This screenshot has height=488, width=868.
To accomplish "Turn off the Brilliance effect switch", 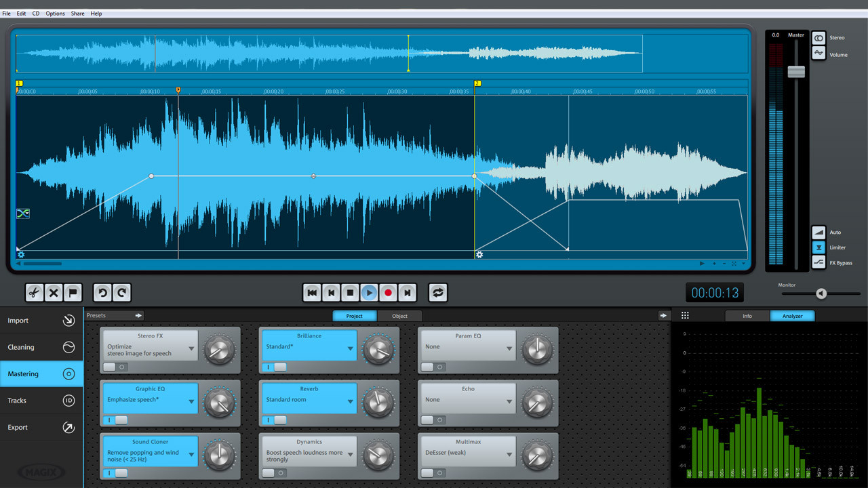I will (274, 367).
